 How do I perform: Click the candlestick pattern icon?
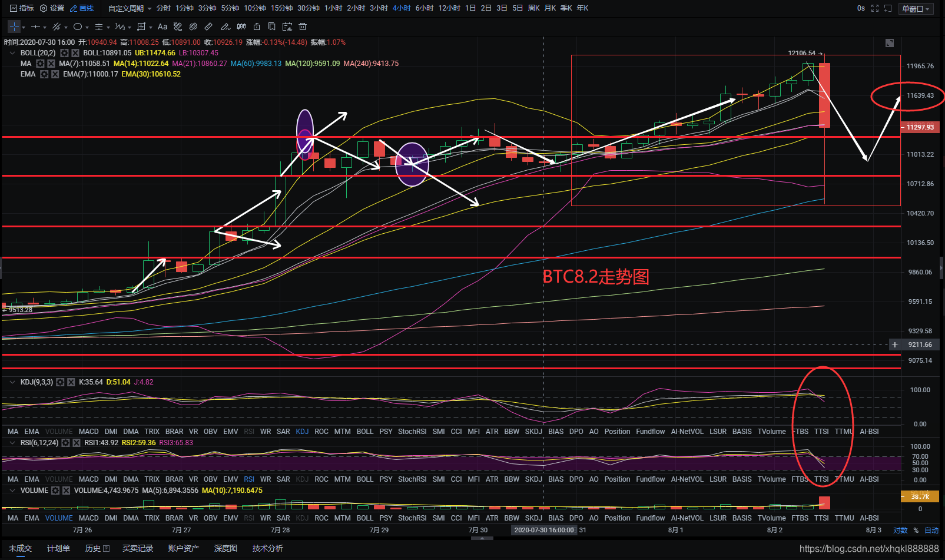tap(241, 26)
